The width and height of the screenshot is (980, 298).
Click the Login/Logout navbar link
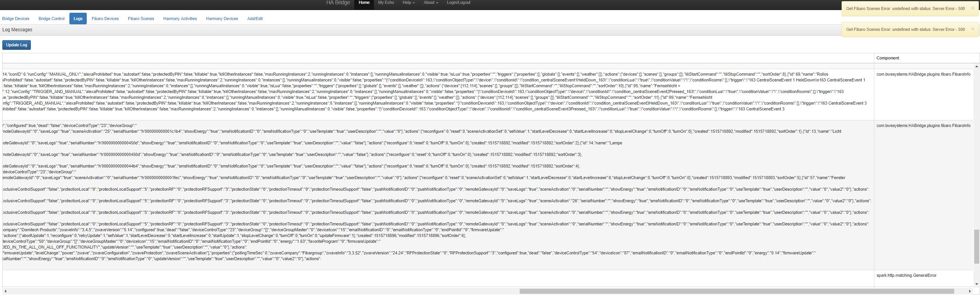(x=458, y=3)
